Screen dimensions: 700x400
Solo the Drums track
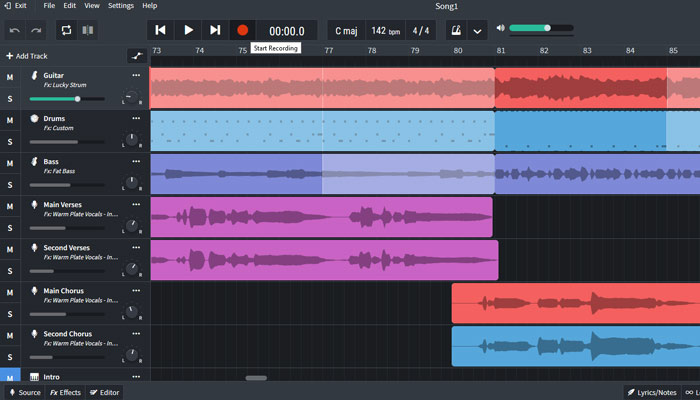10,142
